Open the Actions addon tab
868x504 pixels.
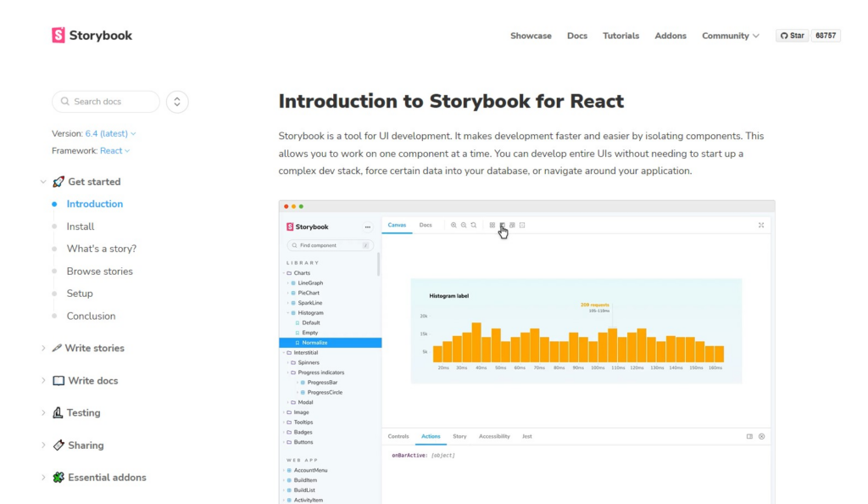click(x=431, y=436)
